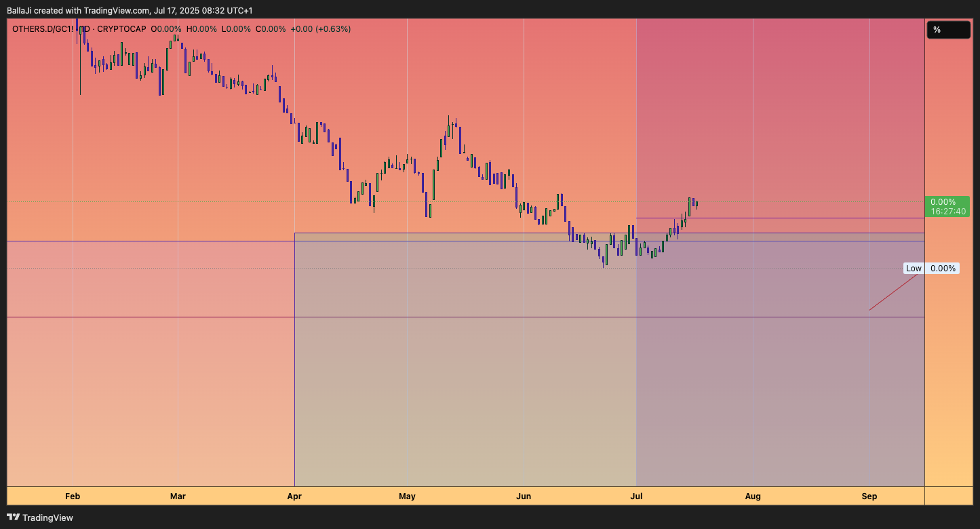980x529 pixels.
Task: Click the Jul label on time axis
Action: tap(636, 496)
